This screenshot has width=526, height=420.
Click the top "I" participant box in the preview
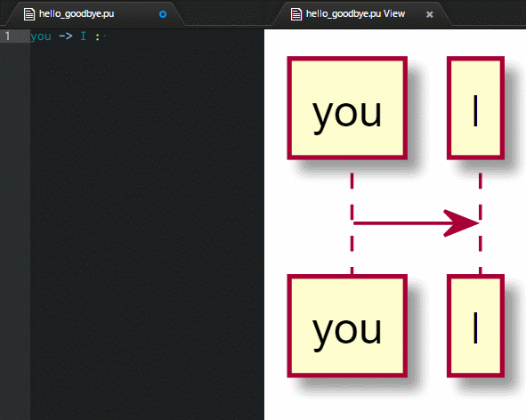point(475,108)
